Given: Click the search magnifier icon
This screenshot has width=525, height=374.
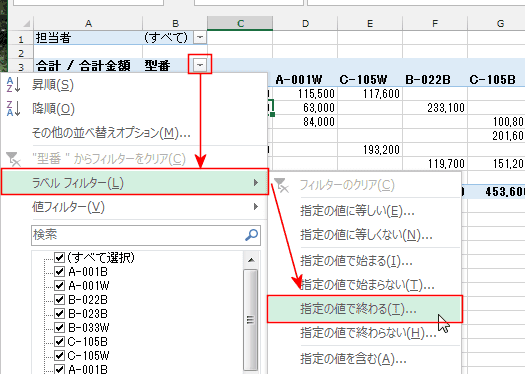Looking at the screenshot, I should [251, 235].
